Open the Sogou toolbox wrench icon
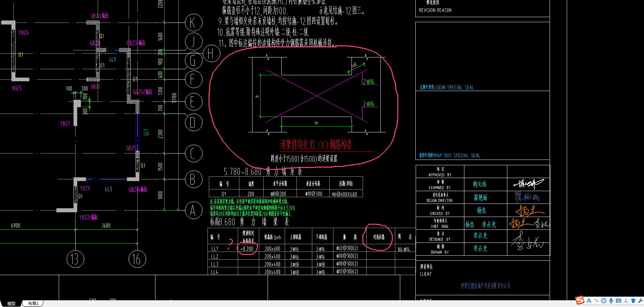 point(640,301)
